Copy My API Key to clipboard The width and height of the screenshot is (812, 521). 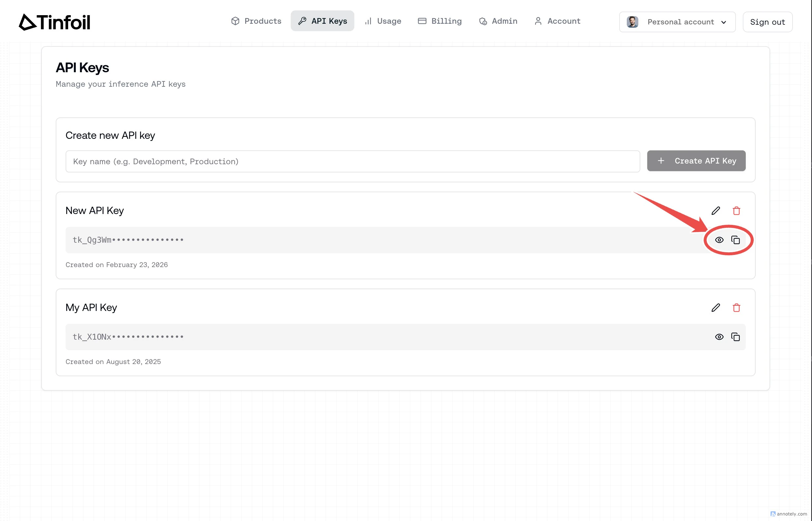tap(736, 337)
